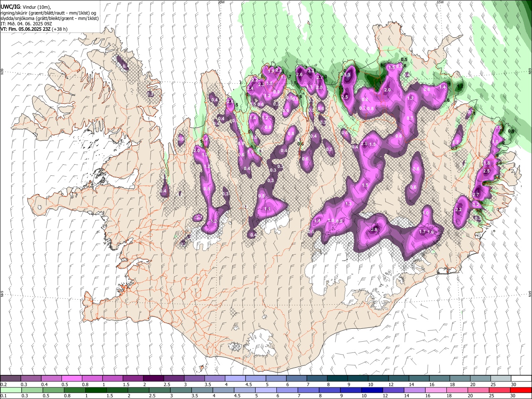The image size is (532, 399).
Task: Pick the 2–2.5 green rain legend swatch
Action: [x=138, y=390]
